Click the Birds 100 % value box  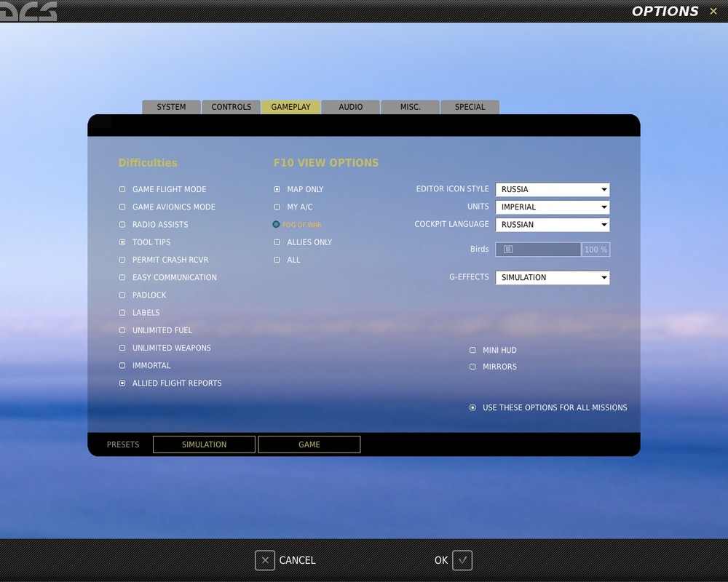pyautogui.click(x=596, y=250)
